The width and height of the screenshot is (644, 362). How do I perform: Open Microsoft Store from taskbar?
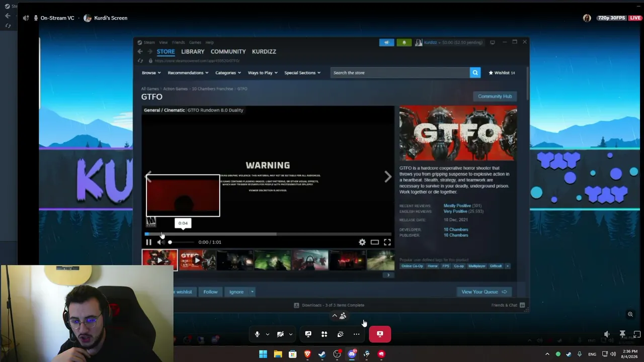[292, 354]
